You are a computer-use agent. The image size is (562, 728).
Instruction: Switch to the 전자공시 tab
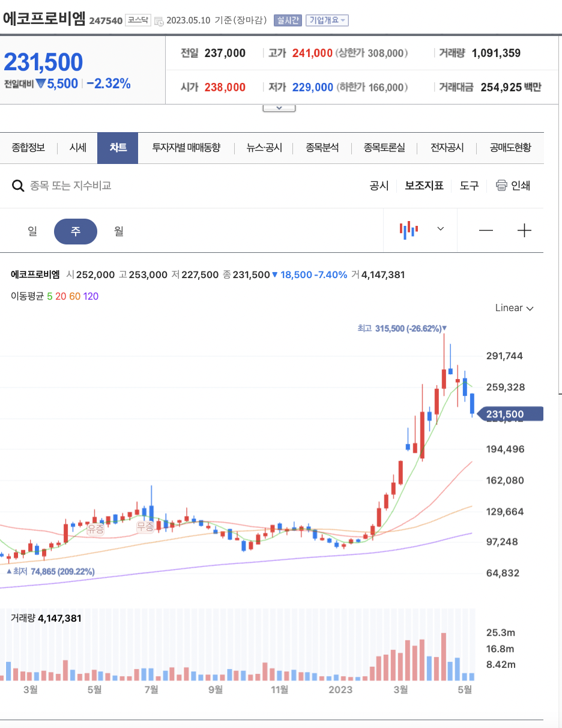[447, 147]
